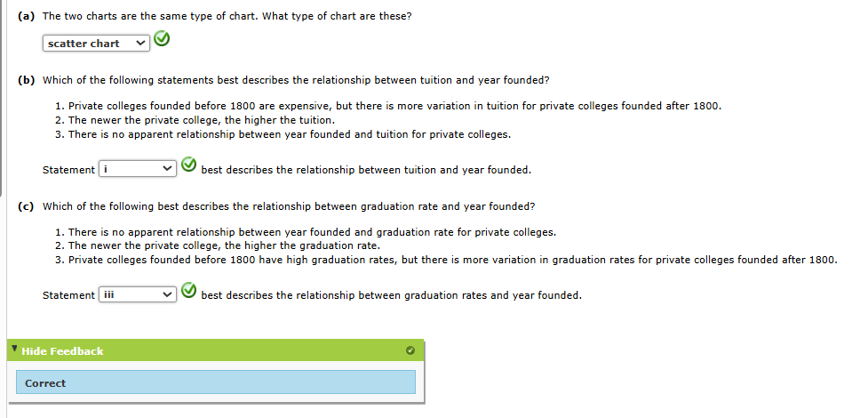The image size is (868, 418).
Task: Click statement 'The newer the private college, the higher the tuition'
Action: click(201, 120)
